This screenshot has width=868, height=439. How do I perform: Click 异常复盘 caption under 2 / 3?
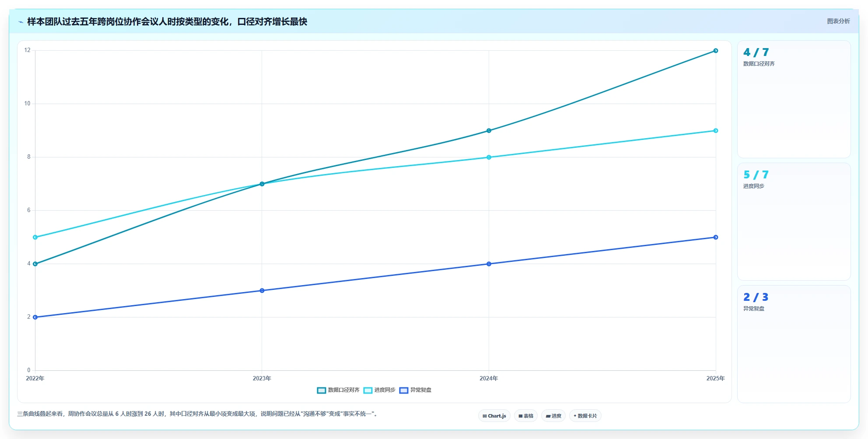(753, 309)
